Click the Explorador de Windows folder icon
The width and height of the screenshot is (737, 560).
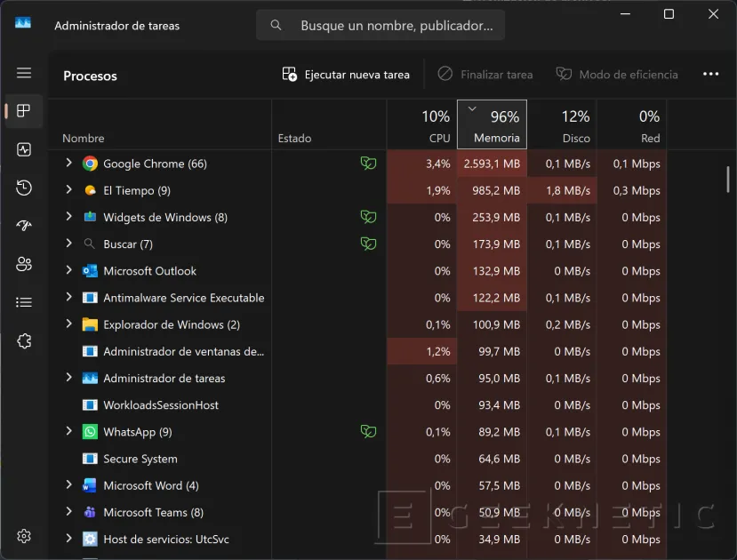[x=90, y=324]
